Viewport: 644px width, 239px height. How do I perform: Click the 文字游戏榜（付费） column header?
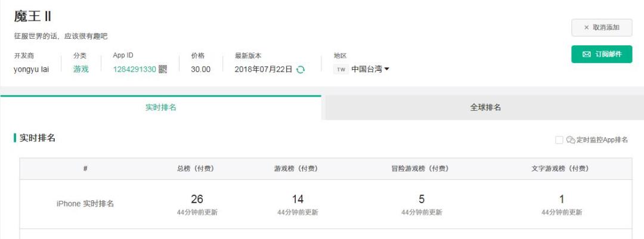(560, 169)
